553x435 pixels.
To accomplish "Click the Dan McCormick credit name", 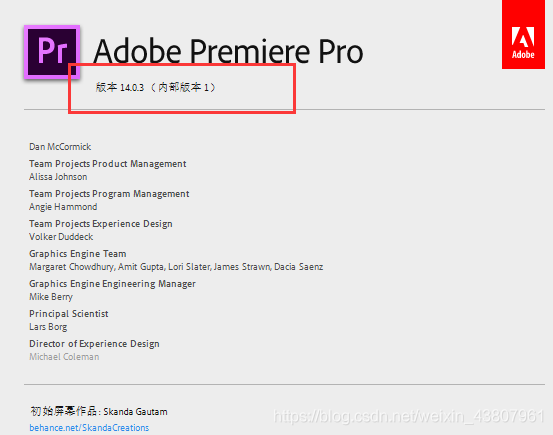I will (60, 147).
